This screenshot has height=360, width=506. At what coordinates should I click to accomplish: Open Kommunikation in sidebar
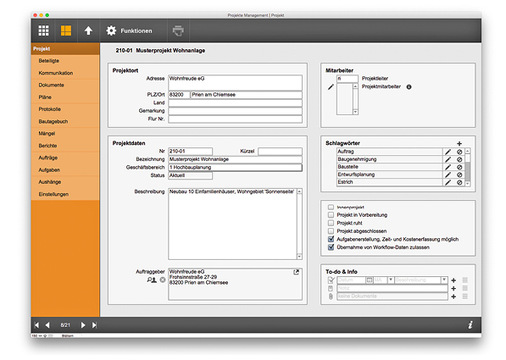tap(65, 73)
